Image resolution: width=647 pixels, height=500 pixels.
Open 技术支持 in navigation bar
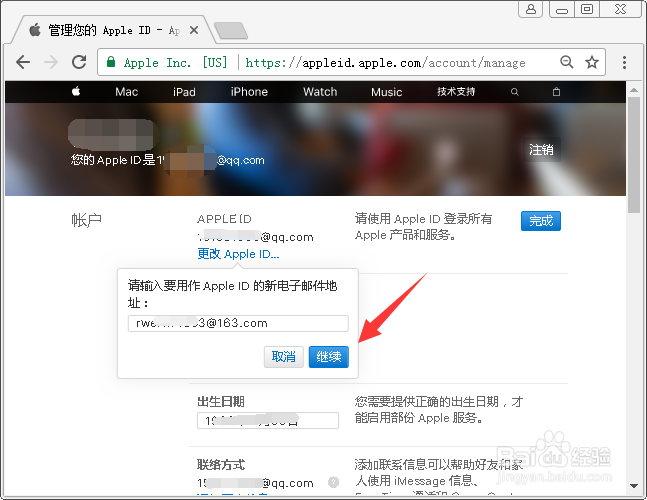tap(456, 92)
